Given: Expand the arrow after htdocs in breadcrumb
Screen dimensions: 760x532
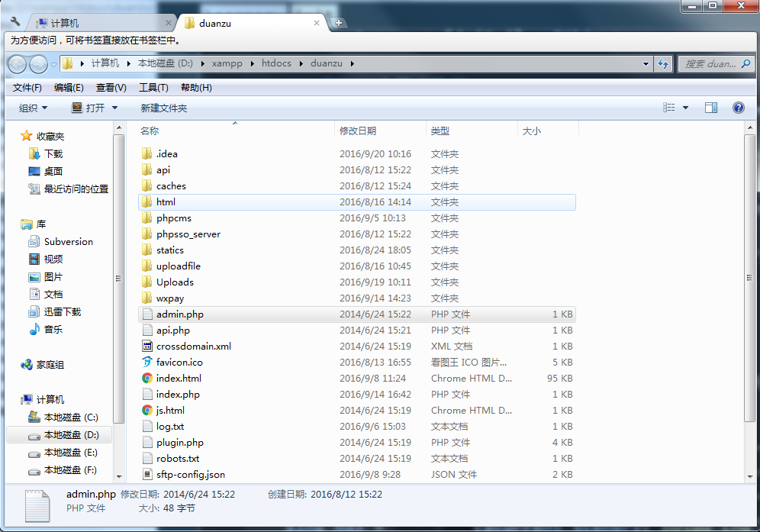Looking at the screenshot, I should [301, 63].
